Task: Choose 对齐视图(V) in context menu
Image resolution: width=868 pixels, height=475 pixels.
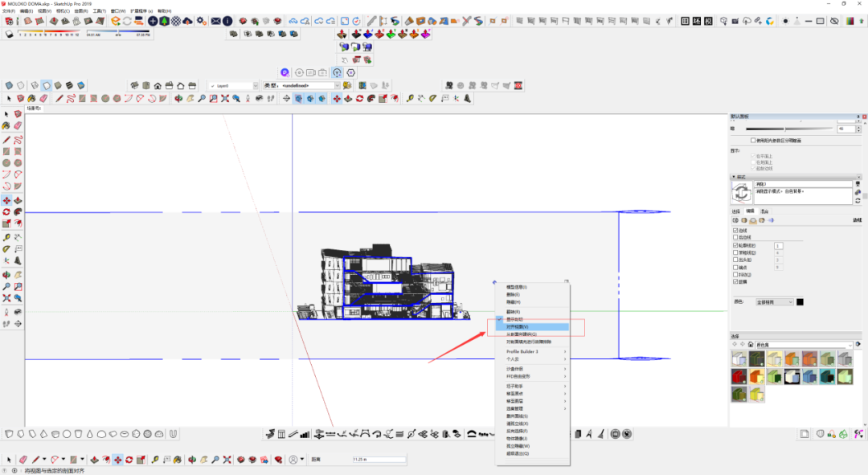Action: [533, 327]
